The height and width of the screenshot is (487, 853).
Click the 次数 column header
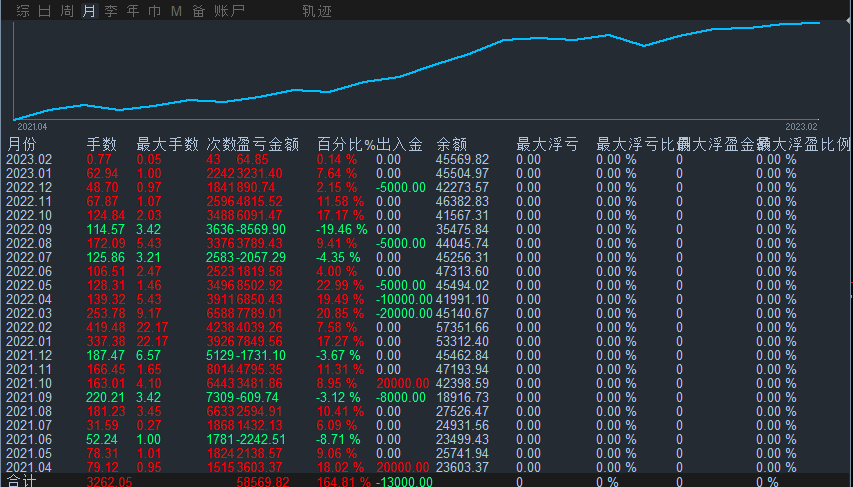[x=221, y=144]
